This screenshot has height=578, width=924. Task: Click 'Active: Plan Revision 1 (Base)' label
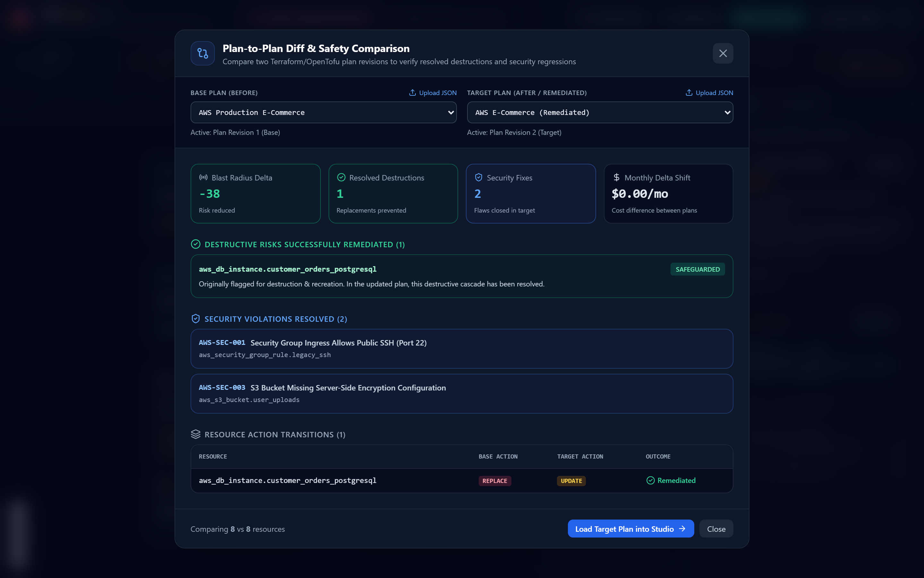pyautogui.click(x=235, y=132)
